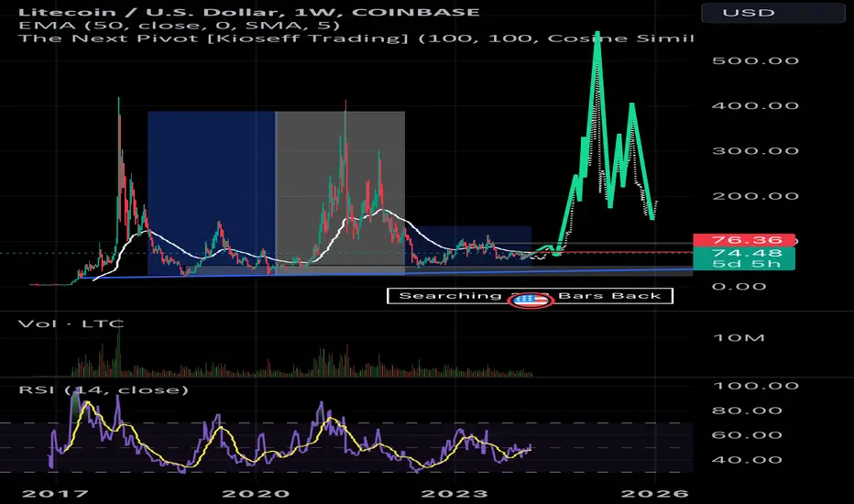Screen dimensions: 854x504
Task: Click the 10M volume axis label
Action: 739,338
